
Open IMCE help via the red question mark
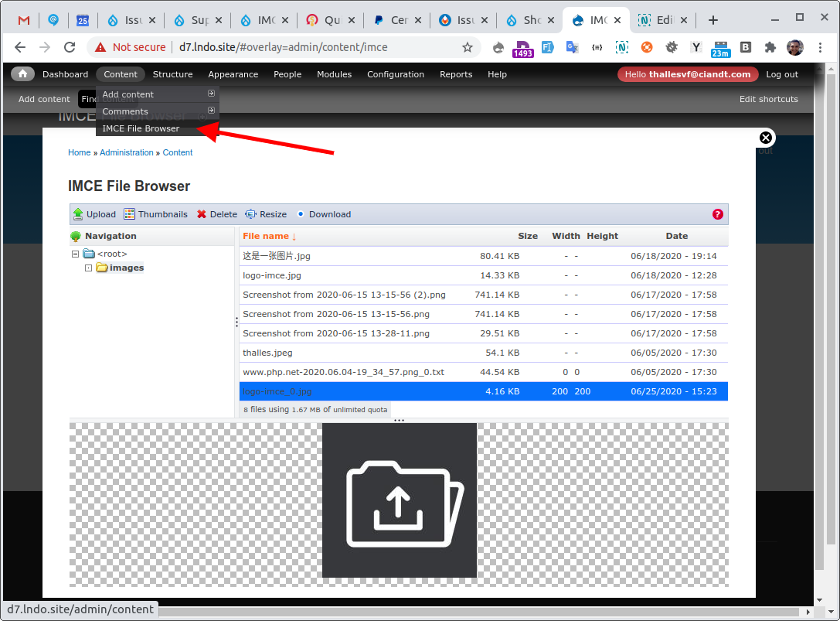pyautogui.click(x=717, y=214)
